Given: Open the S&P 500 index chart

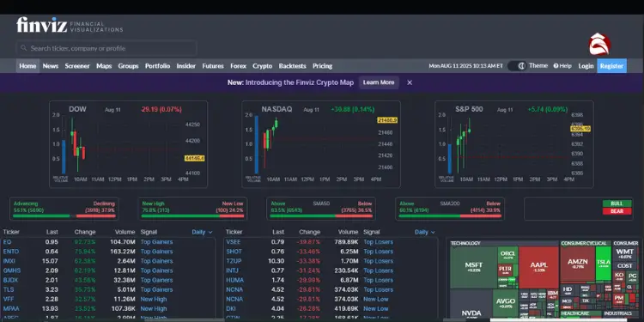Looking at the screenshot, I should (514, 144).
